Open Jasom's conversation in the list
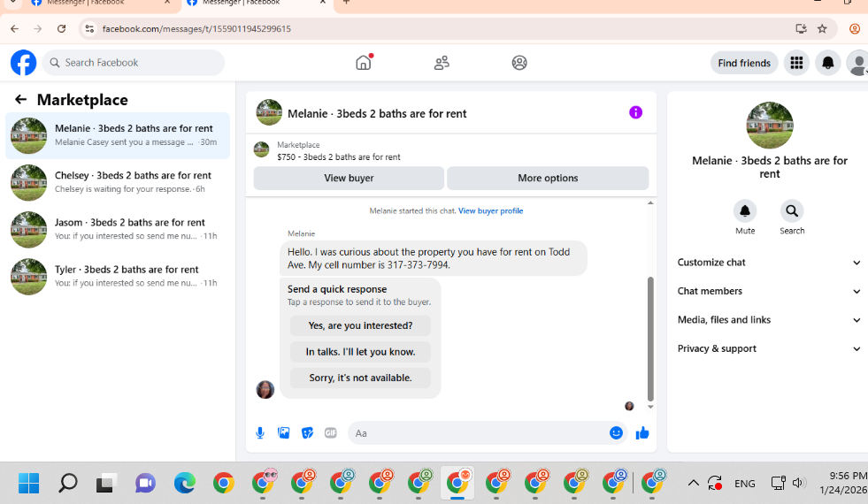The height and width of the screenshot is (504, 868). pos(118,230)
